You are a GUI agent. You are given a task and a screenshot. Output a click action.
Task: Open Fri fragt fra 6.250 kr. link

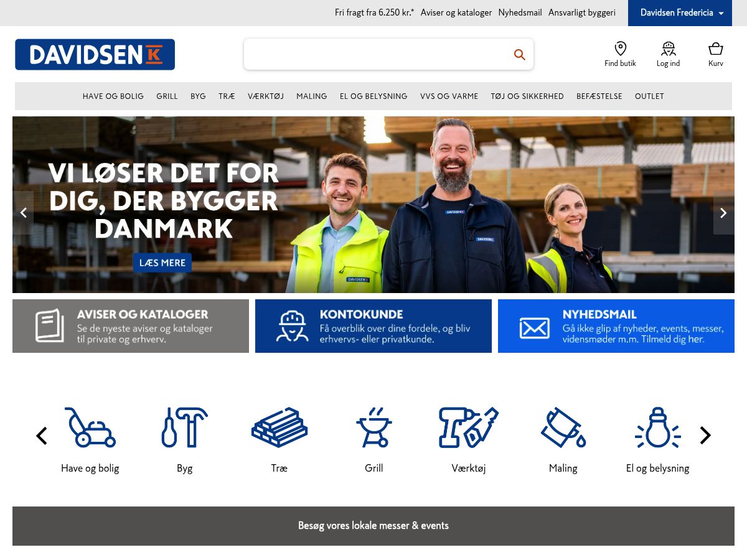374,12
